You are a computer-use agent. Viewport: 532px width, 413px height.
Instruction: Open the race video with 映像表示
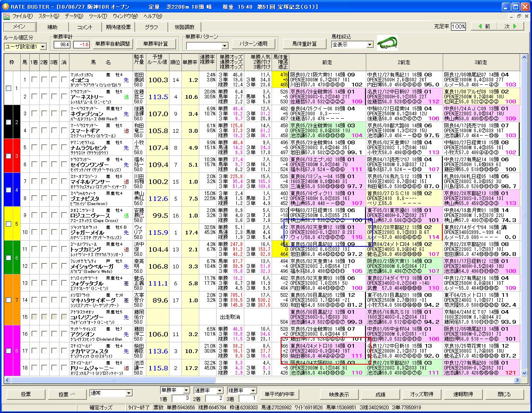[x=339, y=394]
